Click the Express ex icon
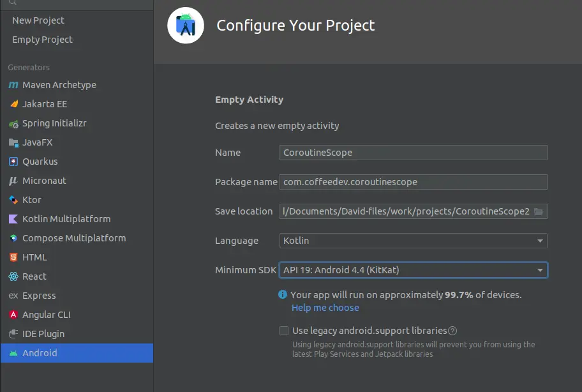This screenshot has width=582, height=392. [13, 296]
